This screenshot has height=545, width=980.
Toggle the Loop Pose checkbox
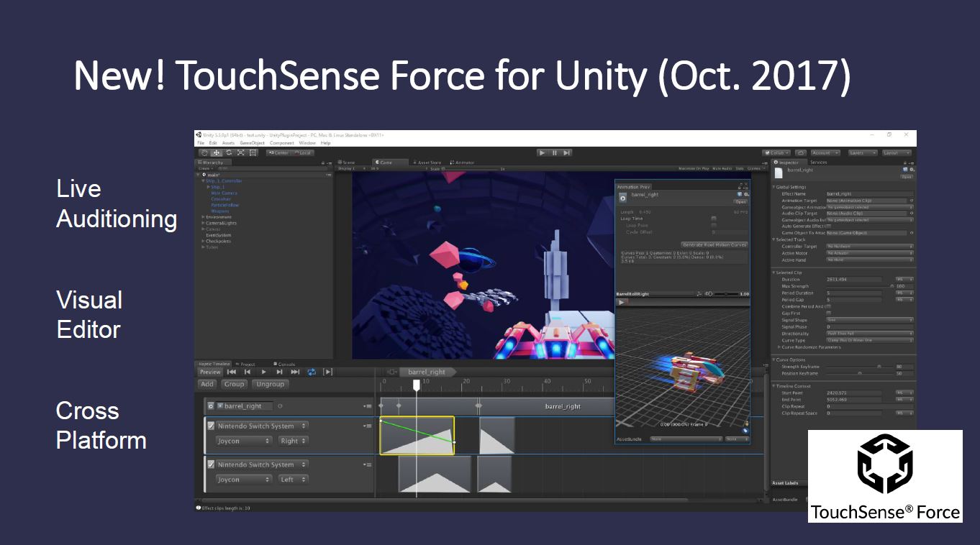click(713, 225)
